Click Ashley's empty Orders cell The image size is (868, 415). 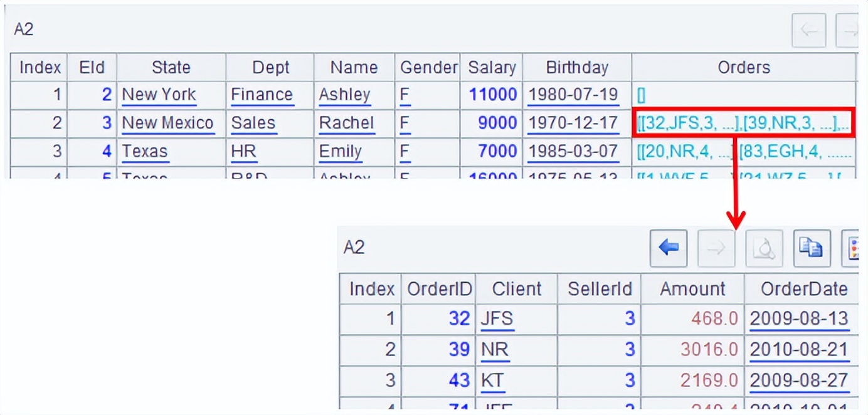(x=744, y=95)
